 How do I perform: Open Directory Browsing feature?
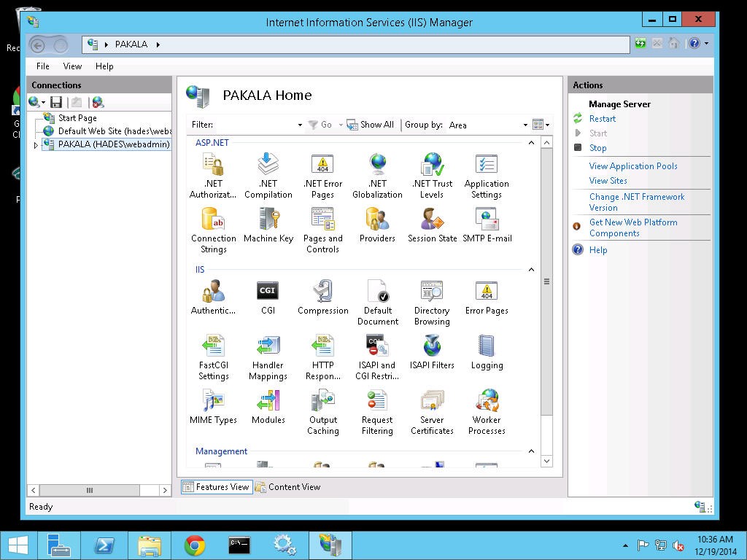[x=432, y=303]
